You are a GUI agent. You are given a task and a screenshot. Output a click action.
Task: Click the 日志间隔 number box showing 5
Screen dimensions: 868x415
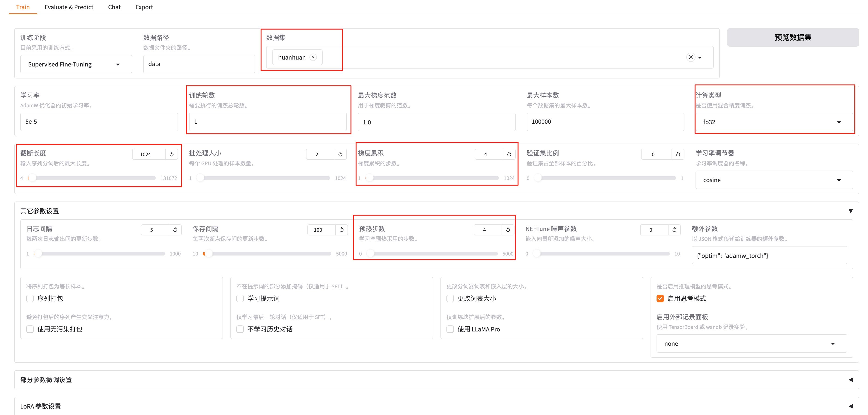pyautogui.click(x=155, y=230)
